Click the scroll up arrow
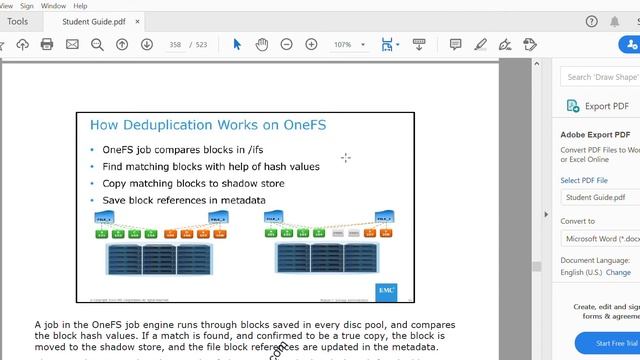Image resolution: width=640 pixels, height=360 pixels. pos(537,64)
